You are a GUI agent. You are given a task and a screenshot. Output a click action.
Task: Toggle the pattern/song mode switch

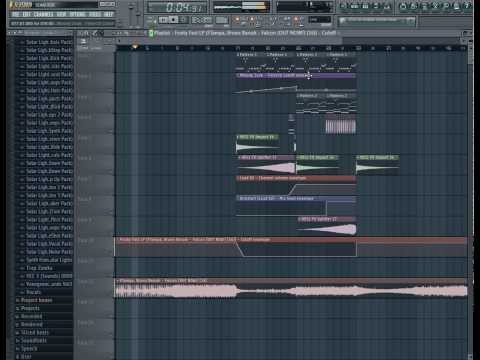click(x=152, y=20)
